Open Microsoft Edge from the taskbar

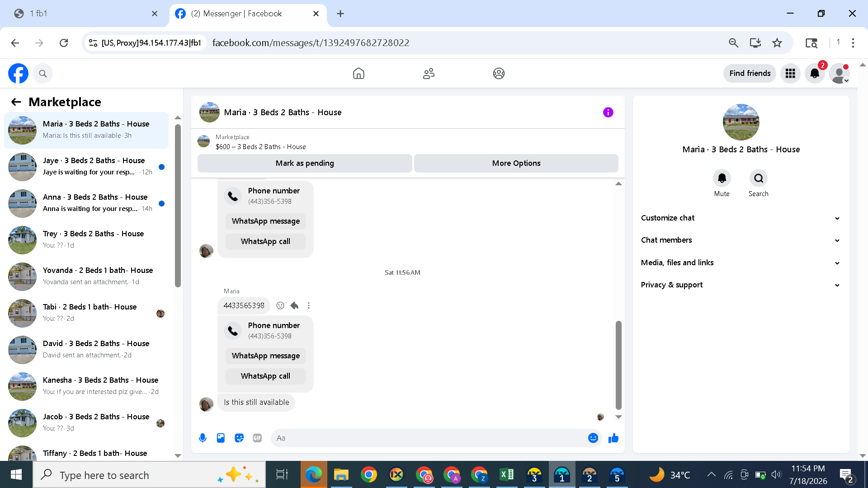pos(314,475)
